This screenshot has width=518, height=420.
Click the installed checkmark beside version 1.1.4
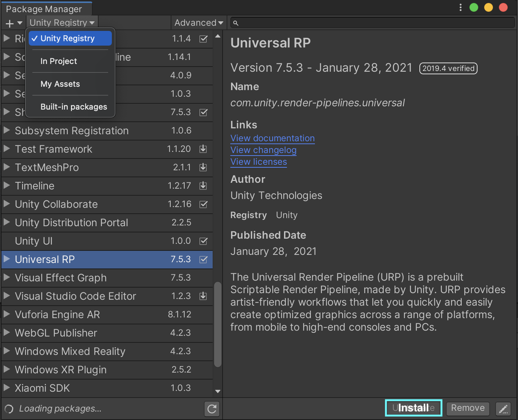(203, 39)
